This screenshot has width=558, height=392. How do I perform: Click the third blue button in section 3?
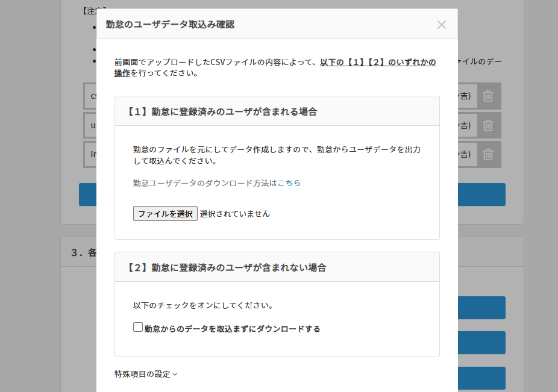point(481,378)
